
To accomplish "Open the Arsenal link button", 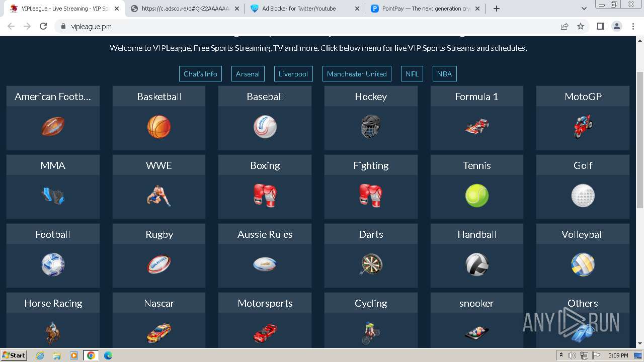I will coord(248,74).
